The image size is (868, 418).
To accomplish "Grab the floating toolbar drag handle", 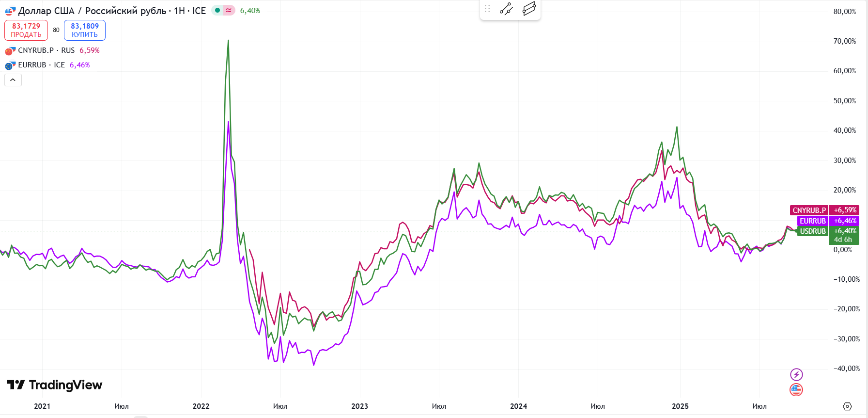I will click(x=487, y=9).
